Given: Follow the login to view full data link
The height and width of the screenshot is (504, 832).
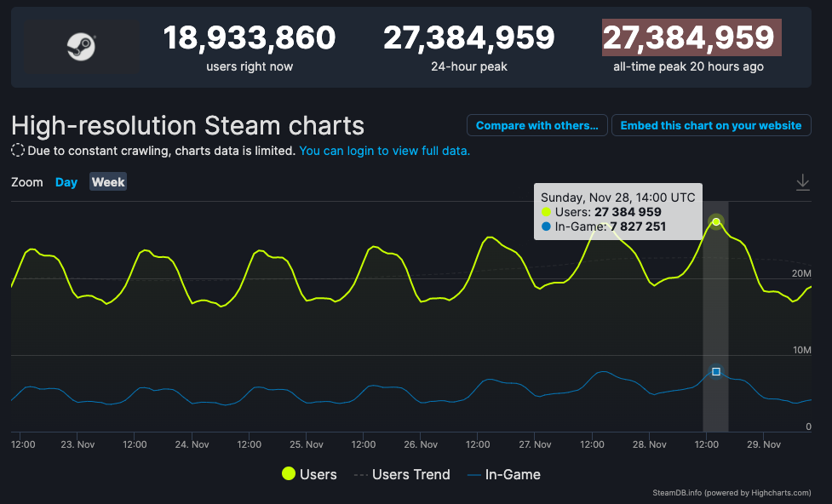Looking at the screenshot, I should tap(385, 151).
